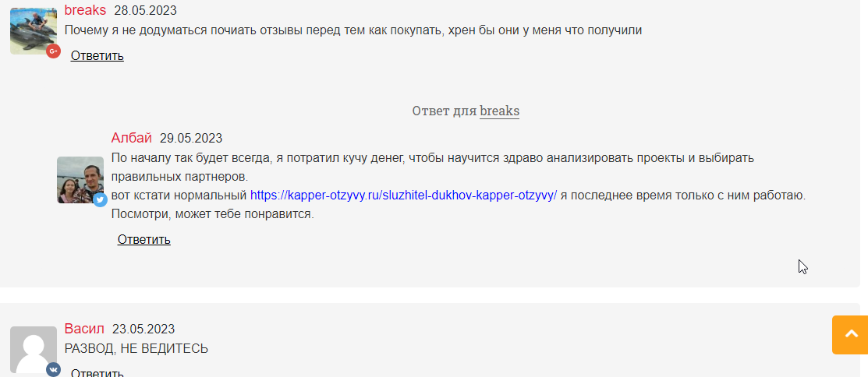Image resolution: width=868 pixels, height=377 pixels.
Task: Click Ответить under Васил's comment
Action: tap(97, 372)
